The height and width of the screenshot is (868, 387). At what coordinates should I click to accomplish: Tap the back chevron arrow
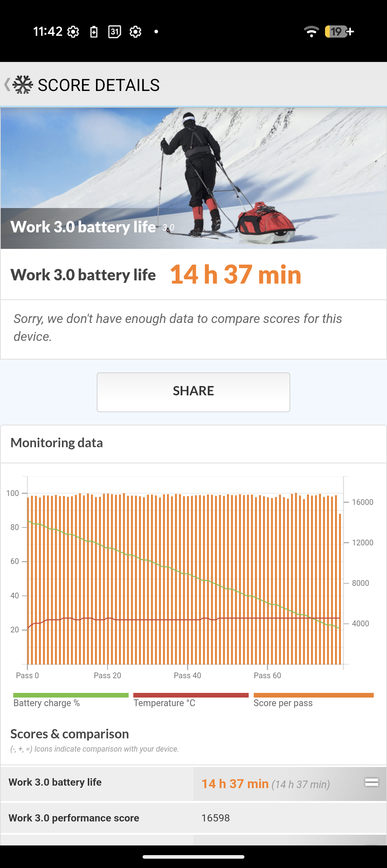point(7,85)
